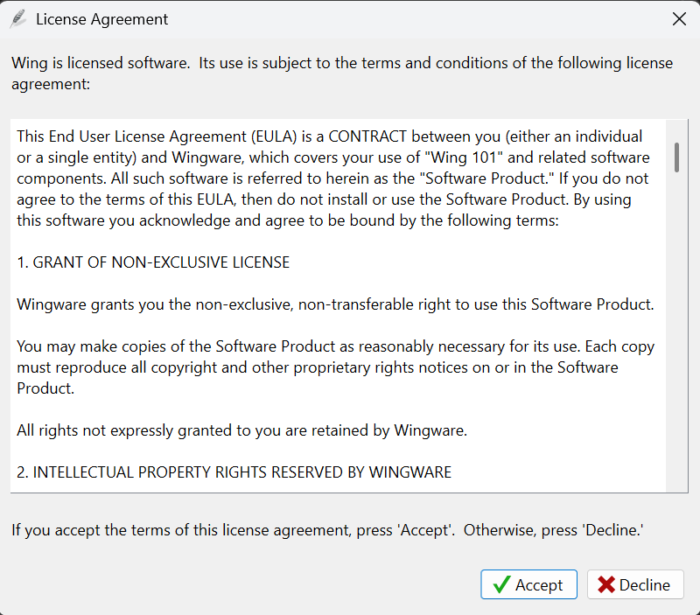Screen dimensions: 700x615
Task: Close the License Agreement dialog window
Action: pyautogui.click(x=679, y=19)
